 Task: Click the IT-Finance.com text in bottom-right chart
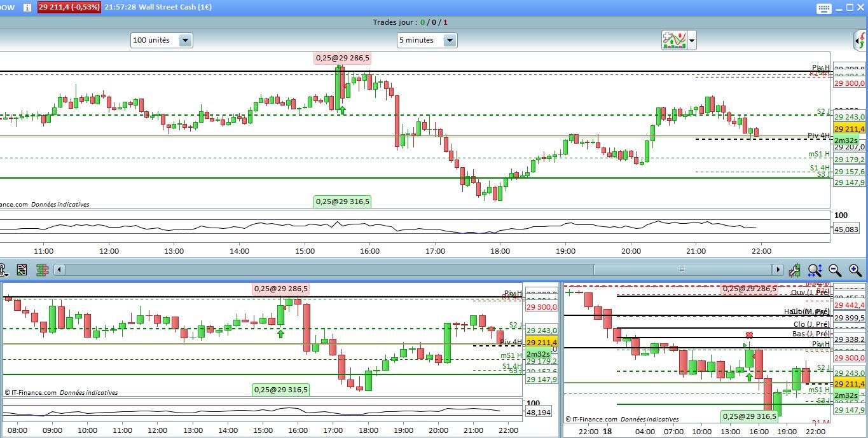click(594, 419)
